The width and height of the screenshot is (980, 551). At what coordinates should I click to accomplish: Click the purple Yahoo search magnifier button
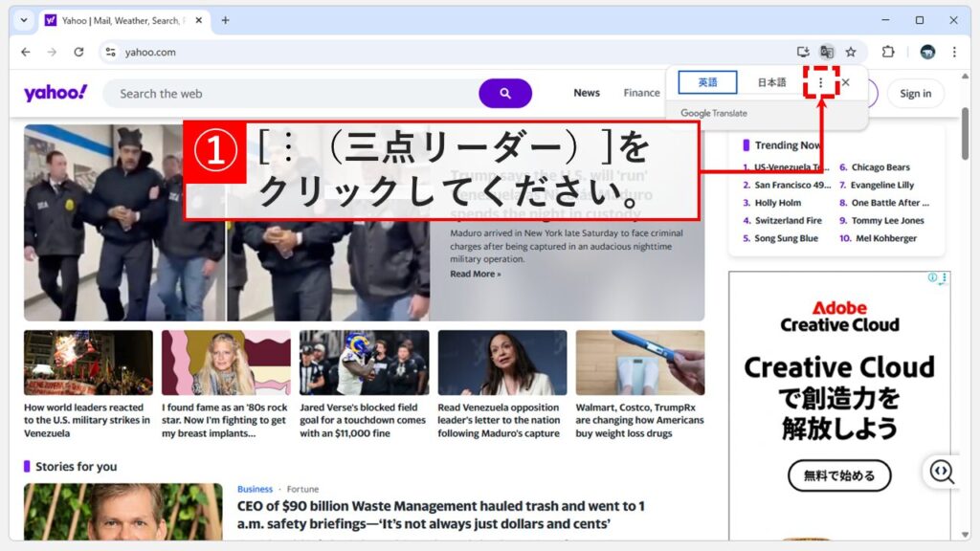pos(505,92)
